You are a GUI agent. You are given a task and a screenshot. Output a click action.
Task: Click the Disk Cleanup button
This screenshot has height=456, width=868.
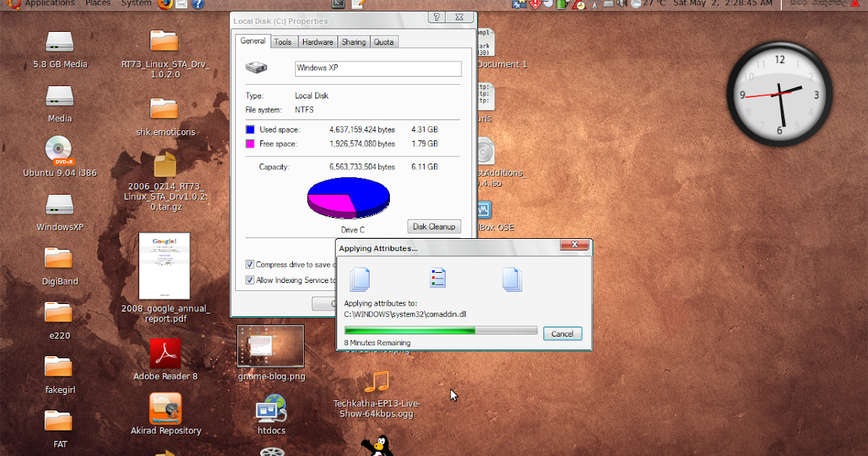pyautogui.click(x=434, y=227)
